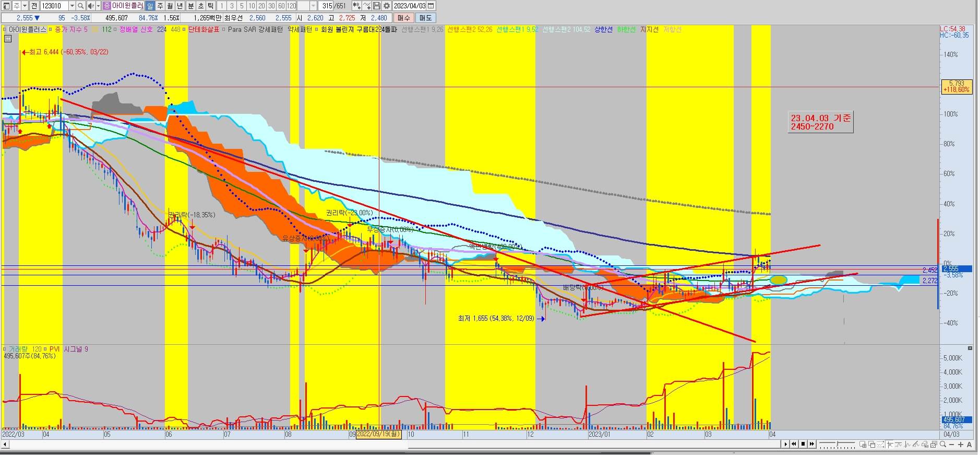Click the eraser chart icon at bottom
Screen dimensions: 980x455
pos(925,445)
